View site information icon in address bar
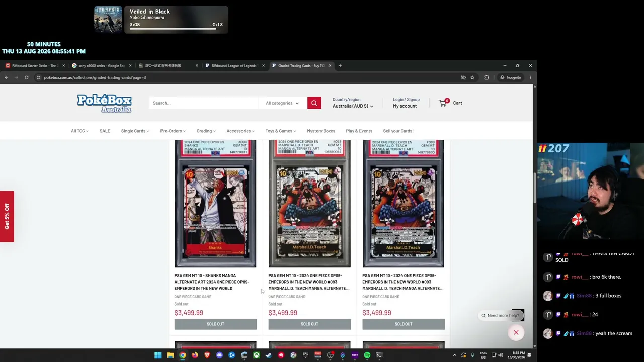Viewport: 644px width, 362px height. click(x=38, y=77)
